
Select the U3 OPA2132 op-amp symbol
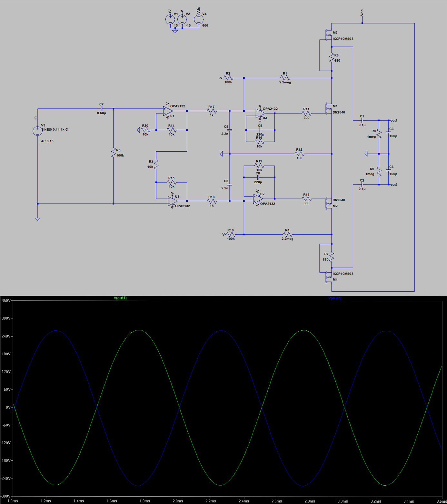point(173,201)
